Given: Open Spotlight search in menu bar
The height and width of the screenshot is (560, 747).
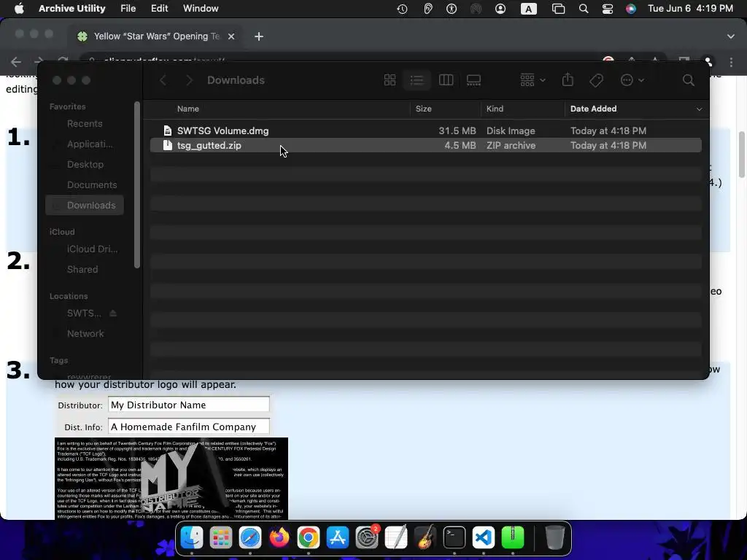Looking at the screenshot, I should pos(583,9).
